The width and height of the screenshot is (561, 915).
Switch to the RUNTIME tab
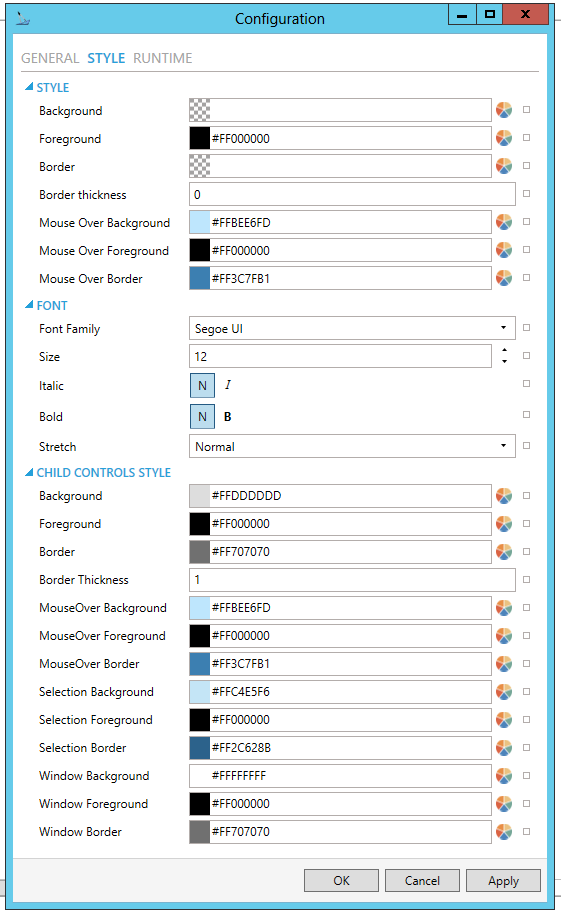click(163, 58)
